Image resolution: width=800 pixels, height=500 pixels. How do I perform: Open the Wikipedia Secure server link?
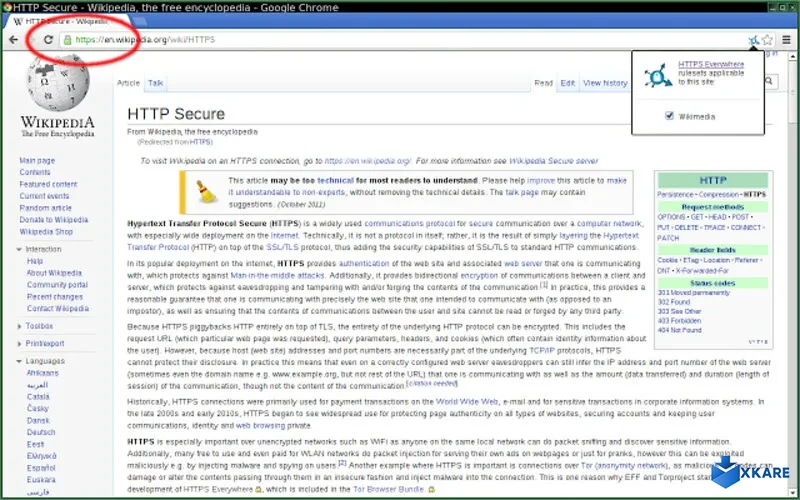click(x=554, y=161)
